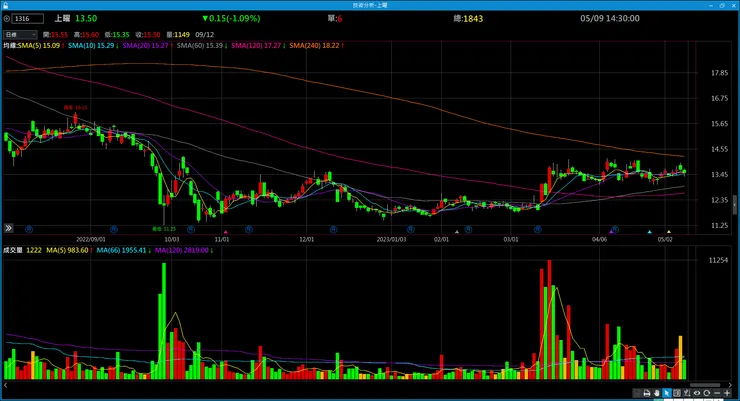Close the technical analysis window
The width and height of the screenshot is (740, 401).
(x=733, y=5)
